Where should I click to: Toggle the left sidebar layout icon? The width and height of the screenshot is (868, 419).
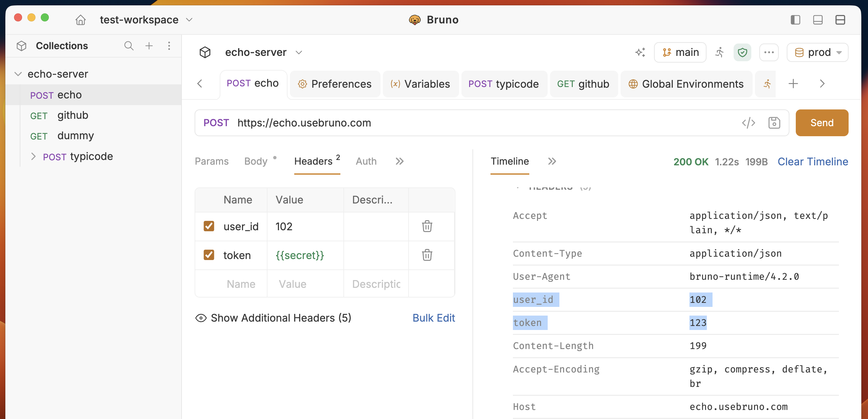[x=795, y=20]
